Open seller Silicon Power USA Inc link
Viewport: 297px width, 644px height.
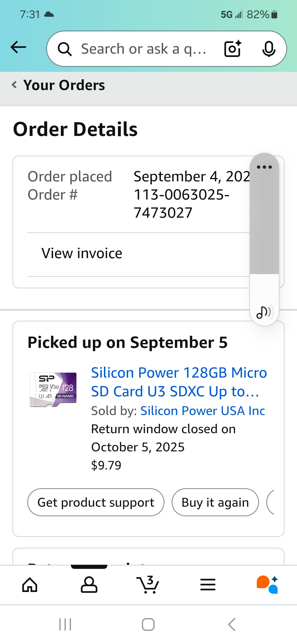point(203,411)
